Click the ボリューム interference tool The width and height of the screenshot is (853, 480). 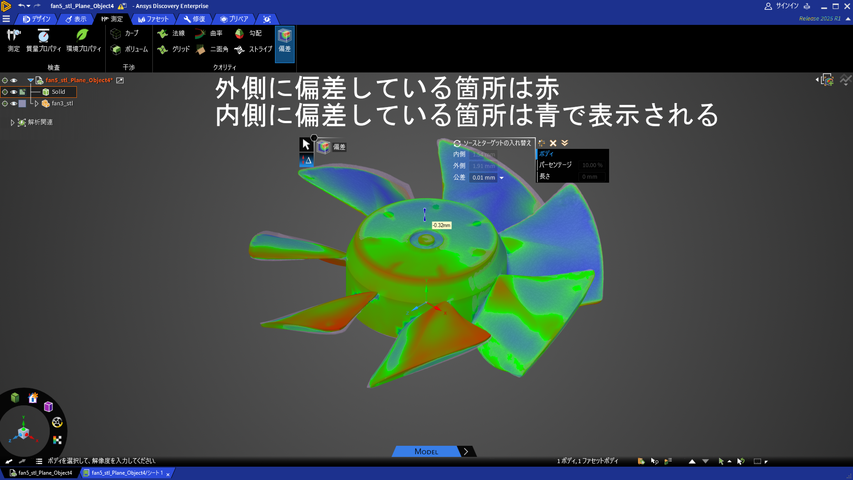(129, 49)
